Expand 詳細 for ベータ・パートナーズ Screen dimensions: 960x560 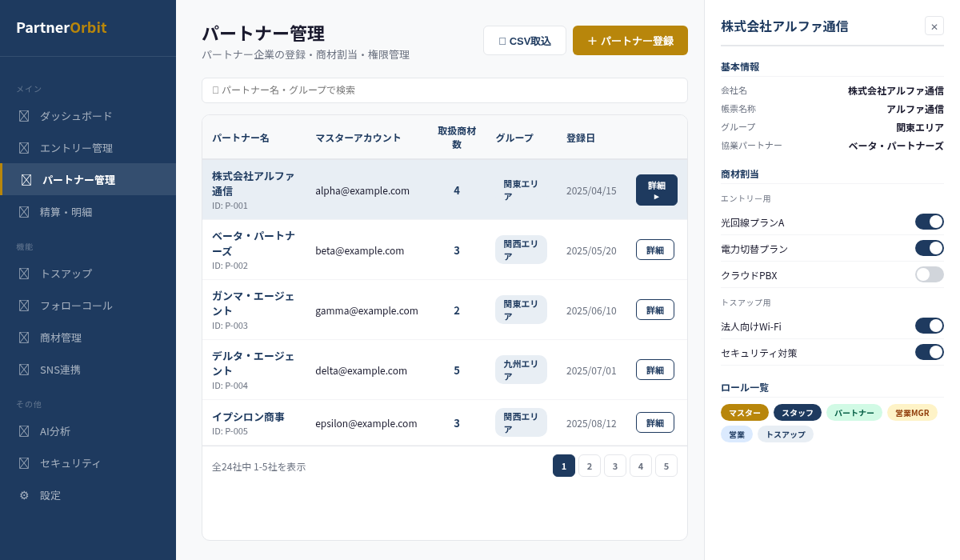click(x=654, y=250)
